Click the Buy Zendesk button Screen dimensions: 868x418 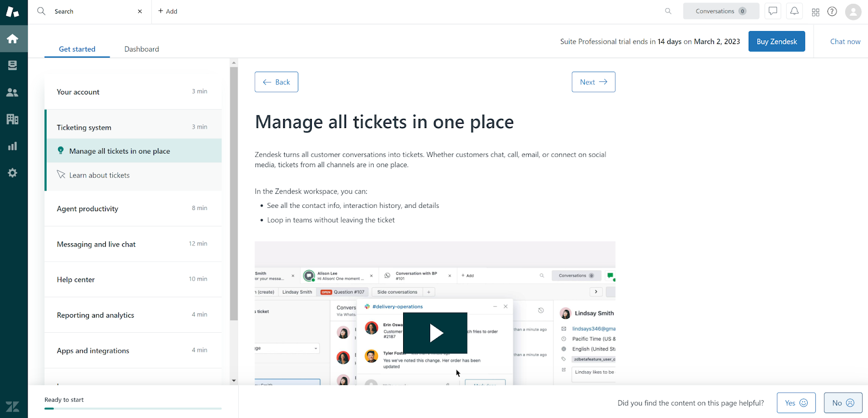click(776, 41)
